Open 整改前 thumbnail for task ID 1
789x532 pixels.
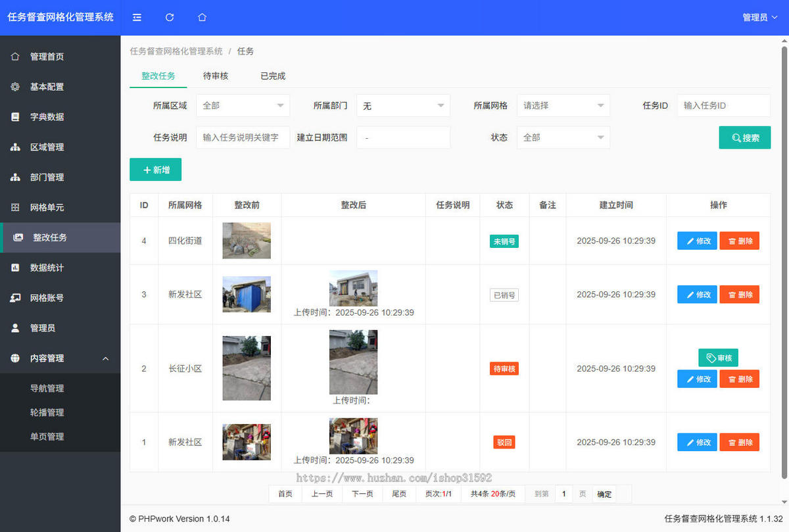[247, 442]
